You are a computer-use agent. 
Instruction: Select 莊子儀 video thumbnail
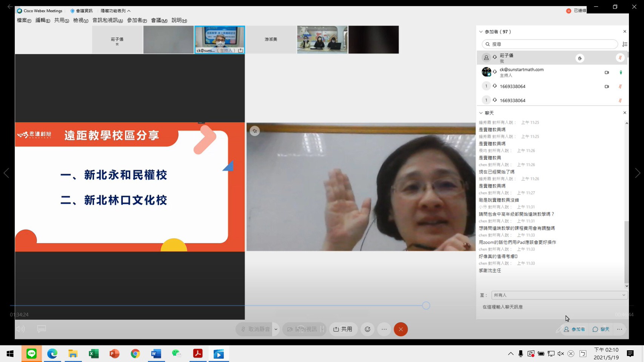(x=117, y=40)
